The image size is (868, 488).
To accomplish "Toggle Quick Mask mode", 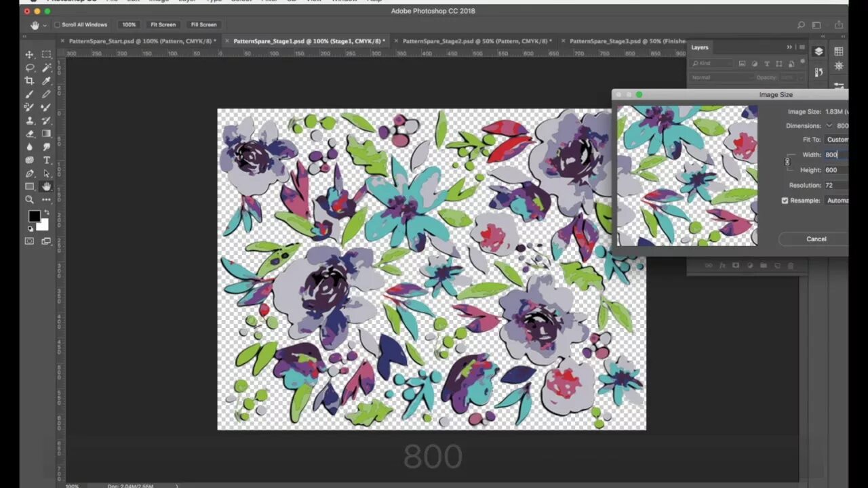I will pos(29,241).
